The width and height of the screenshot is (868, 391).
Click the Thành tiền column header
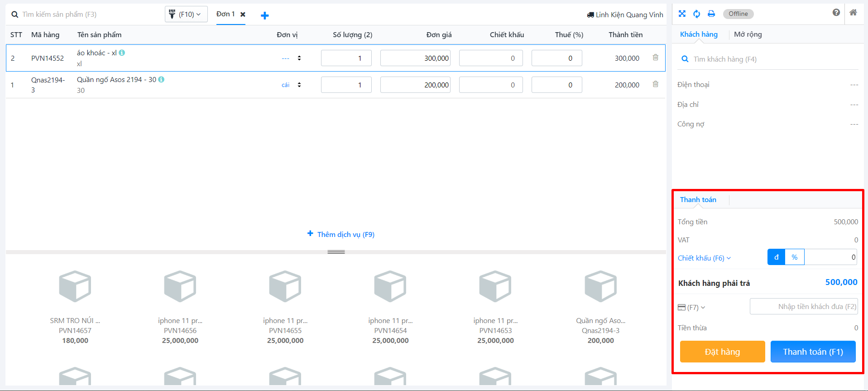click(x=625, y=35)
